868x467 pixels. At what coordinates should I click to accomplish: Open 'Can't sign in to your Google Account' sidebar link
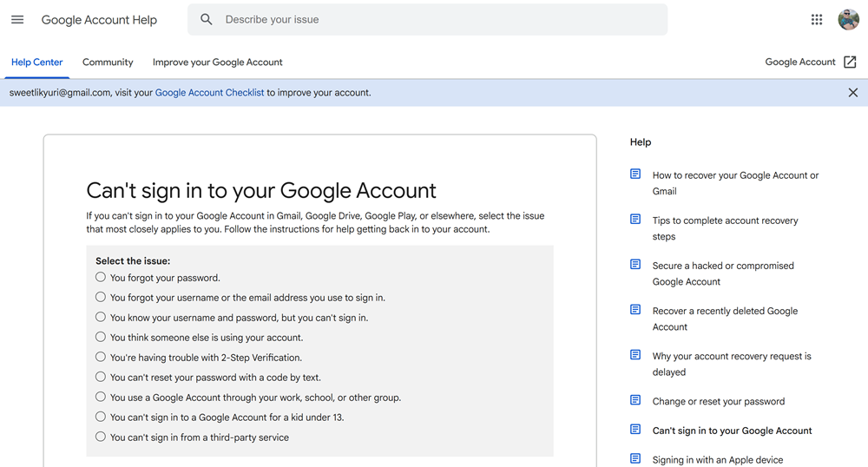732,431
